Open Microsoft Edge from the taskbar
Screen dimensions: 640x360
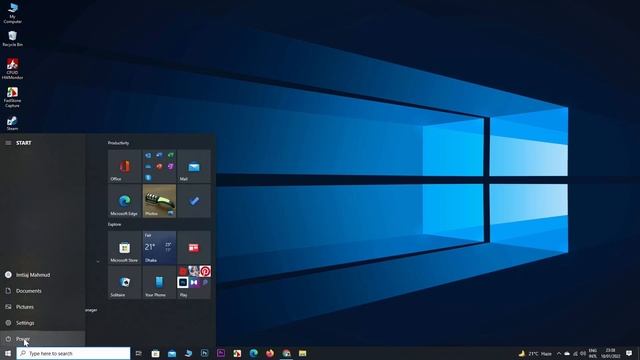pyautogui.click(x=253, y=353)
